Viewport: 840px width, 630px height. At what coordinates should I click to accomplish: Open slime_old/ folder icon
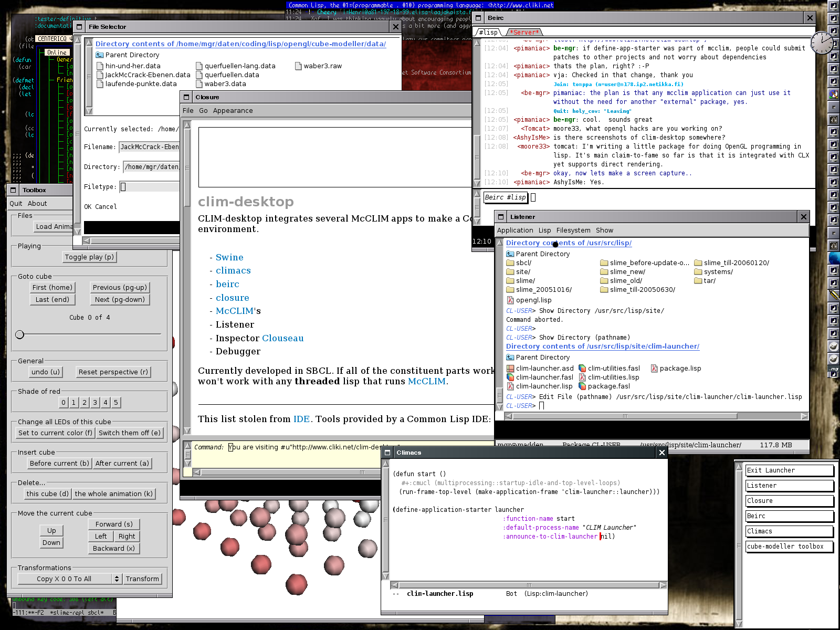(604, 281)
